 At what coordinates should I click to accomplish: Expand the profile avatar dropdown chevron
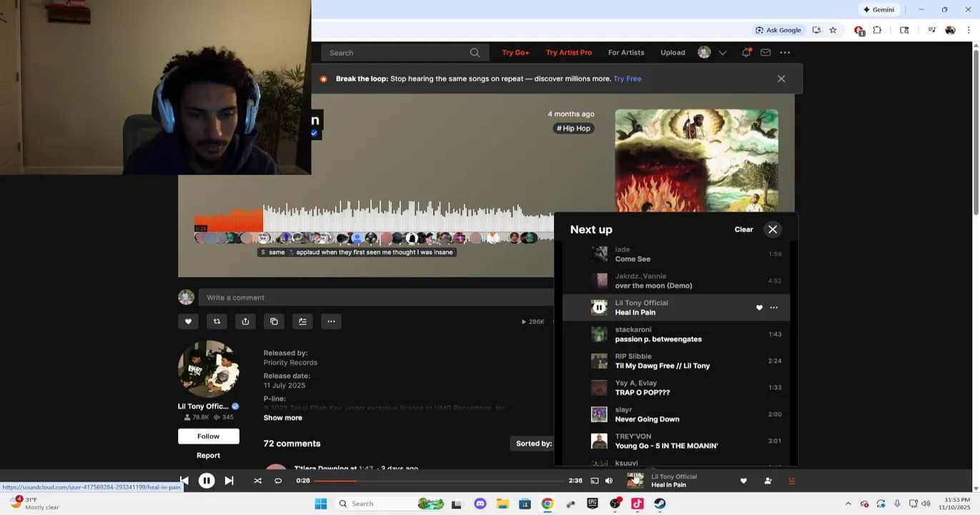point(723,53)
